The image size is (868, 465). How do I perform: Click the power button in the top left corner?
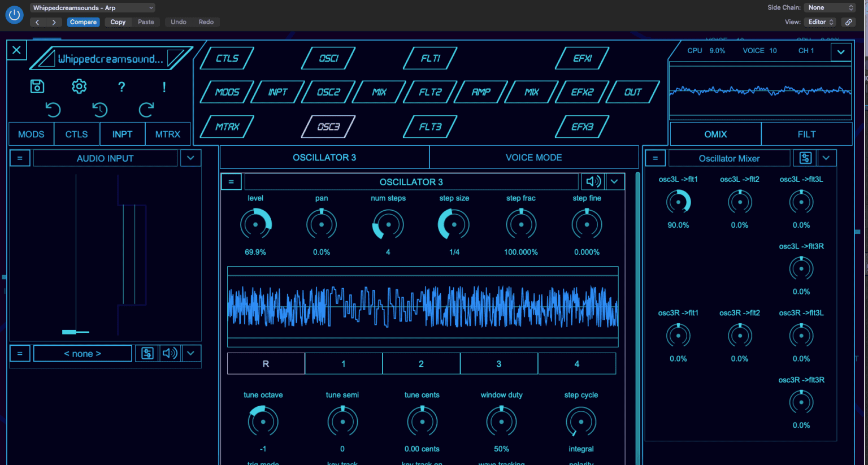[x=14, y=15]
